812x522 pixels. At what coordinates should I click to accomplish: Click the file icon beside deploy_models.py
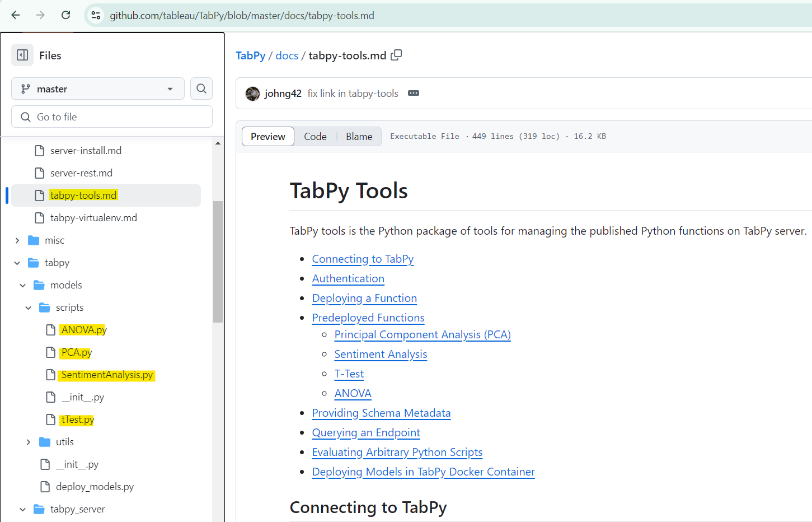pos(45,487)
